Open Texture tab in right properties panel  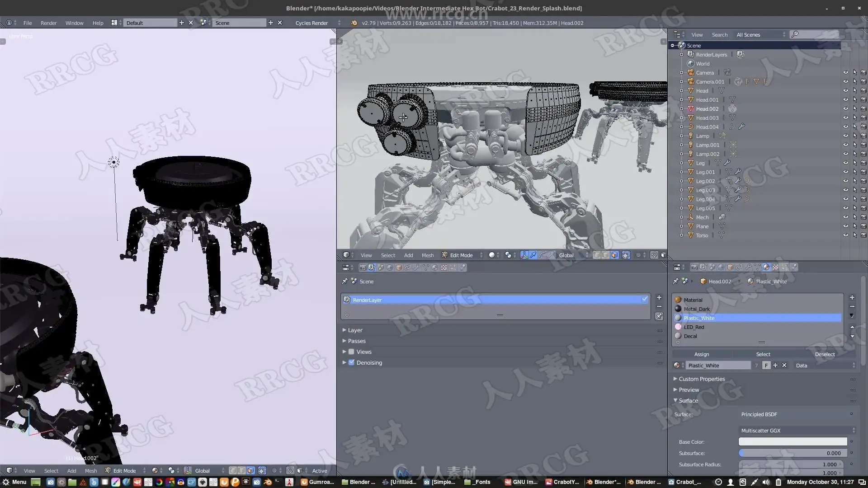775,267
